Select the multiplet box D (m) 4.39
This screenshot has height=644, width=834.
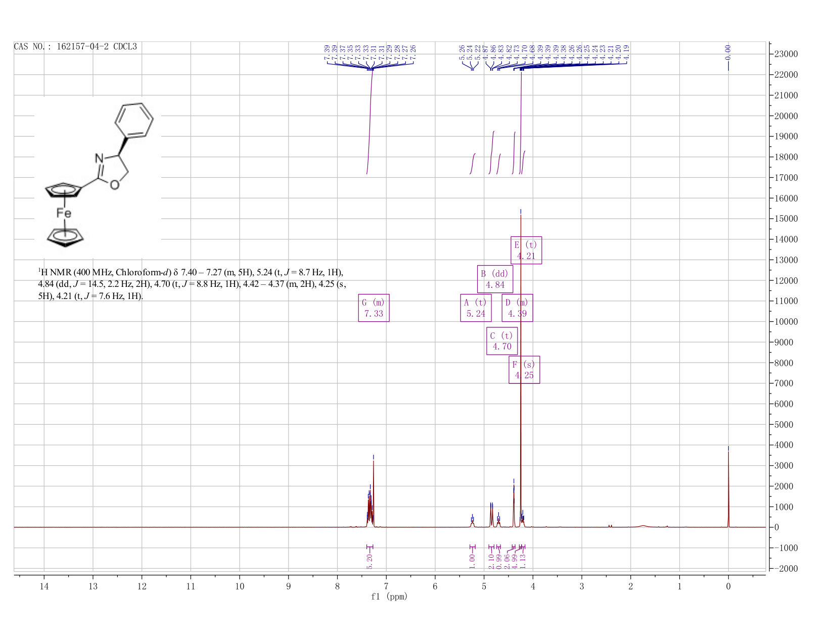pyautogui.click(x=517, y=308)
